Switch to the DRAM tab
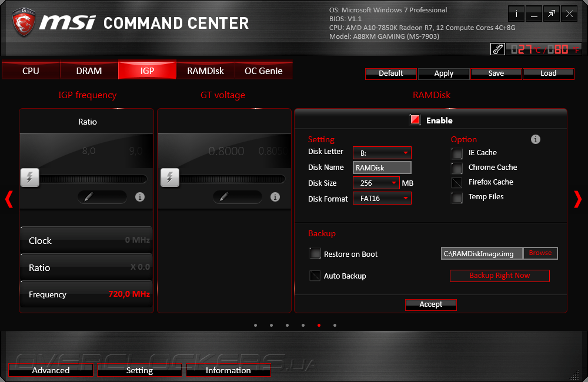 [89, 71]
